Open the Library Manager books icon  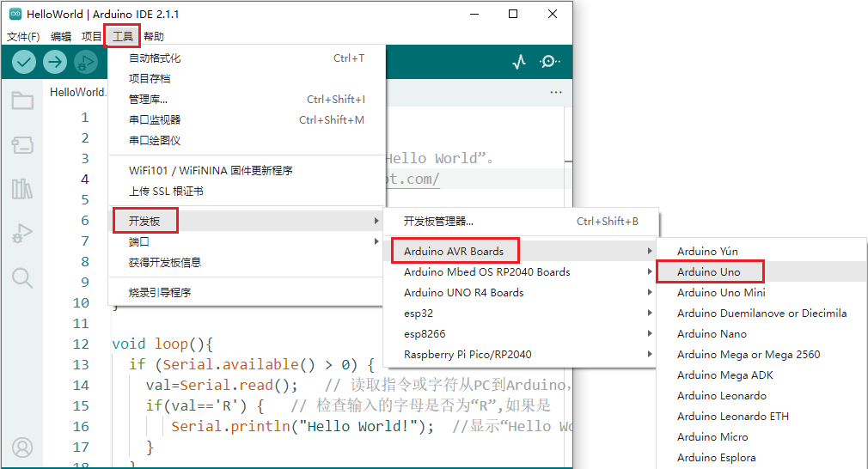[x=22, y=189]
